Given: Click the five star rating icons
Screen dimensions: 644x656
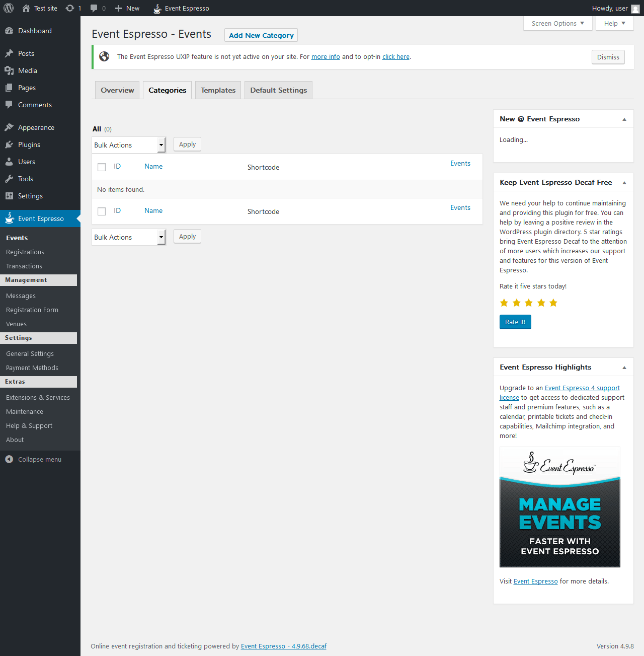Looking at the screenshot, I should click(x=528, y=303).
